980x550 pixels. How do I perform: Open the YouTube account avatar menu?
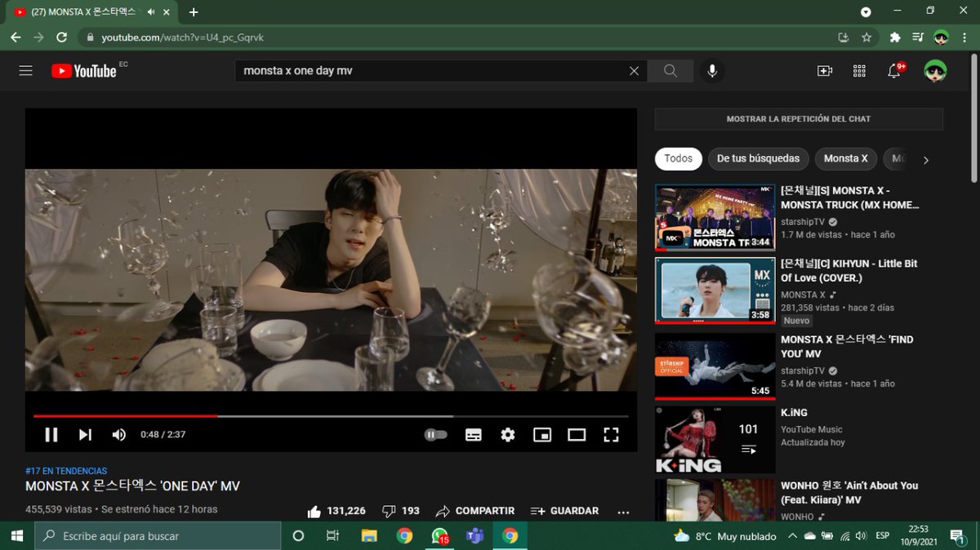936,71
